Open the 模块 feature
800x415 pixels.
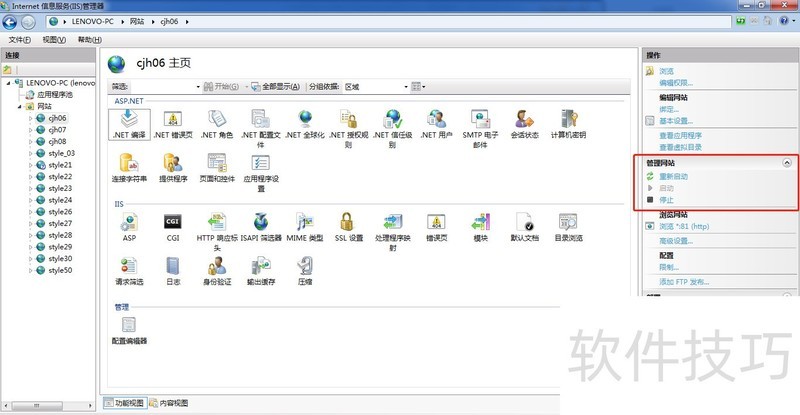click(481, 227)
